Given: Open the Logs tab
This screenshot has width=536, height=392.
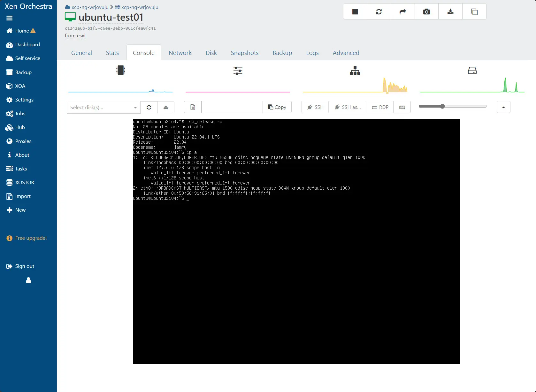Looking at the screenshot, I should pyautogui.click(x=312, y=53).
